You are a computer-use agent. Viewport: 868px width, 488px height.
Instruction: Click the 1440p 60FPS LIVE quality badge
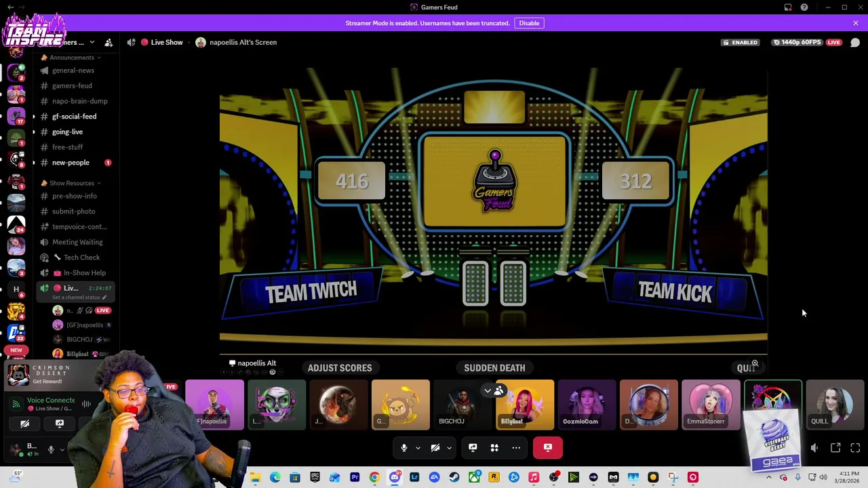tap(807, 42)
